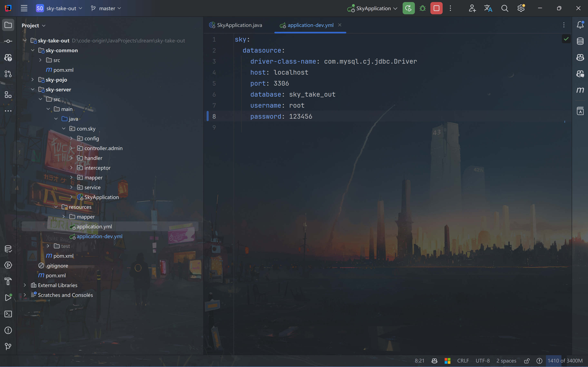Open the Terminal tool window
This screenshot has width=588, height=367.
click(x=8, y=314)
